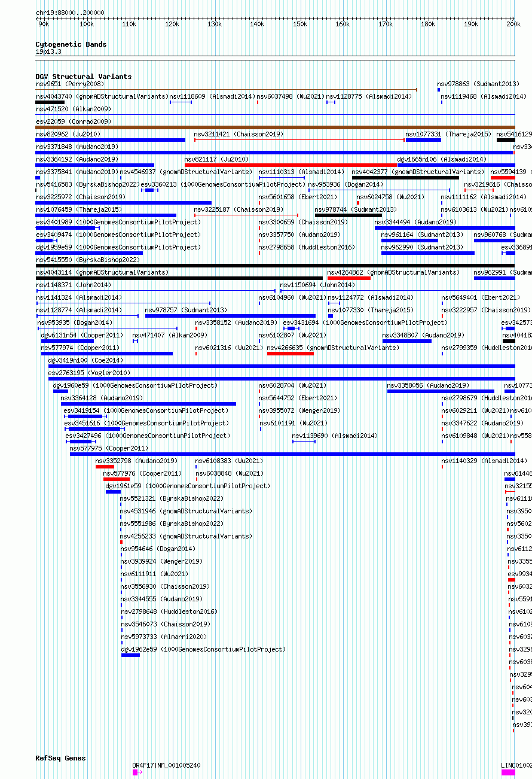Open variant esv3360213 1000Genomes label
Viewport: 532px width, 779px height.
[x=223, y=185]
